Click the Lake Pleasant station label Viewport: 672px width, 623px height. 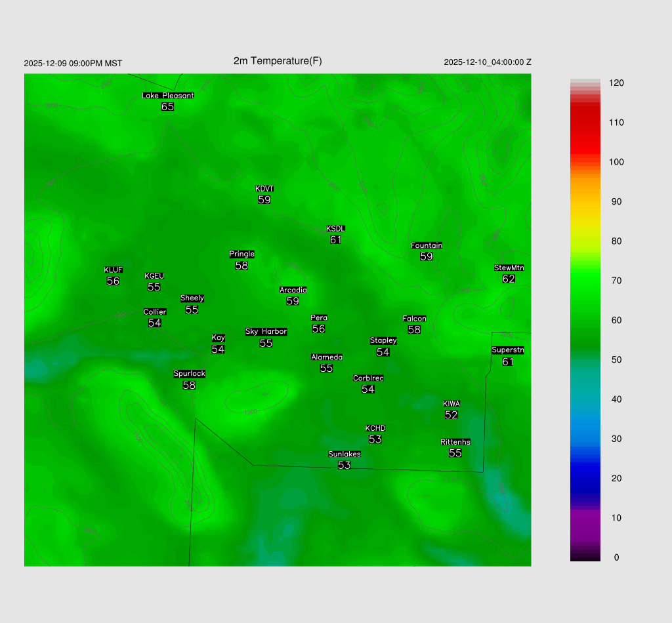(168, 96)
